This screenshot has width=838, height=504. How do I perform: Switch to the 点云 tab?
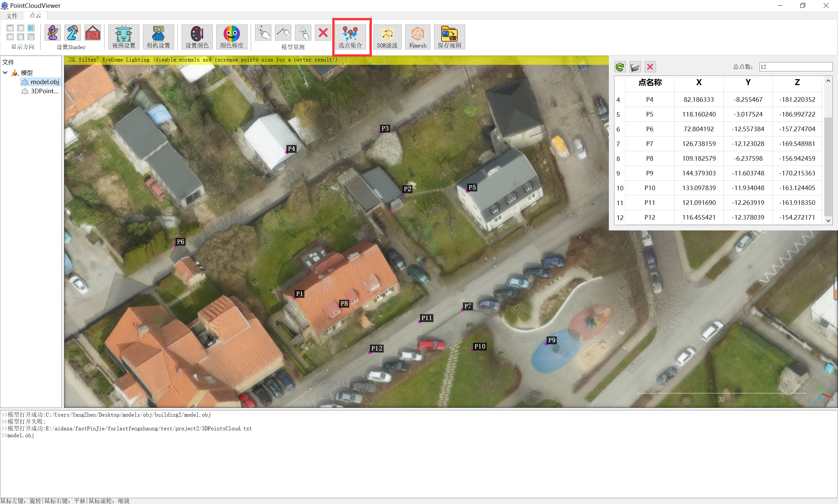35,15
